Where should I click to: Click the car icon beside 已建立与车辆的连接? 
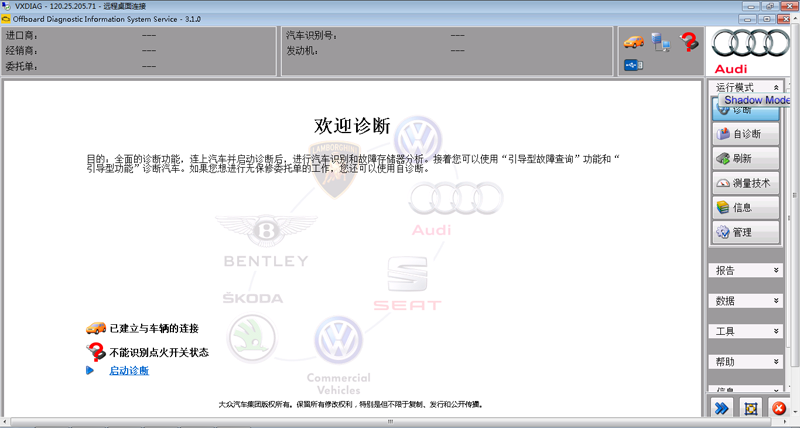tap(95, 328)
